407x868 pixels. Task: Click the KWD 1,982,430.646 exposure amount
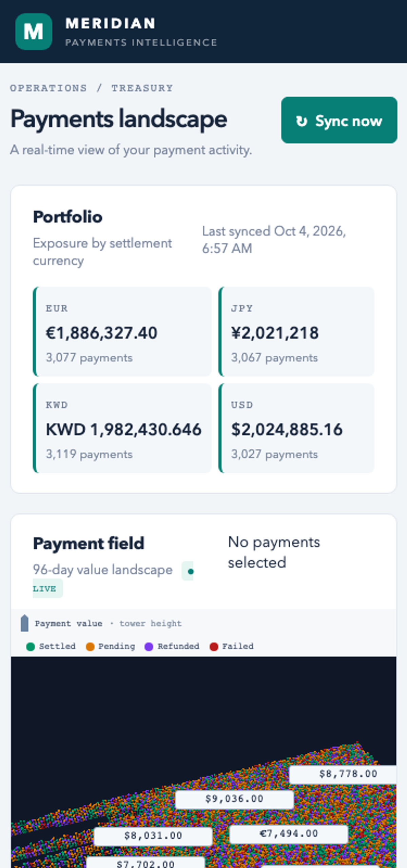click(124, 430)
